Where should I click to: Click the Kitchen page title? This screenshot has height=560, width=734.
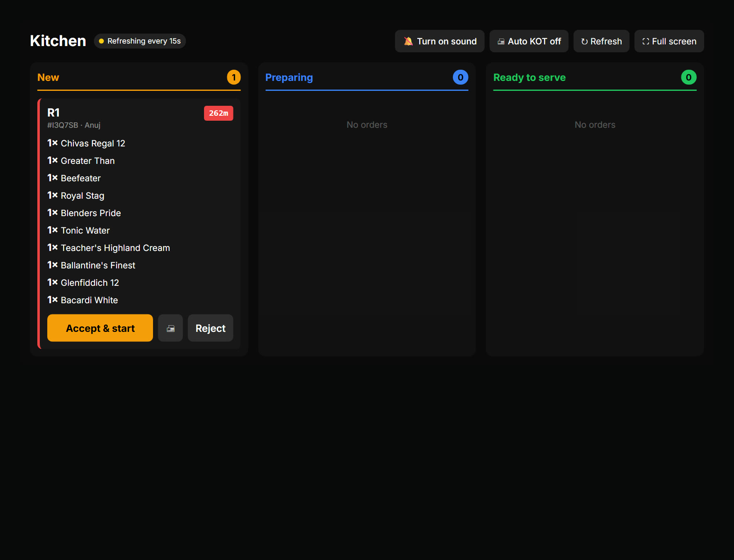pyautogui.click(x=58, y=41)
